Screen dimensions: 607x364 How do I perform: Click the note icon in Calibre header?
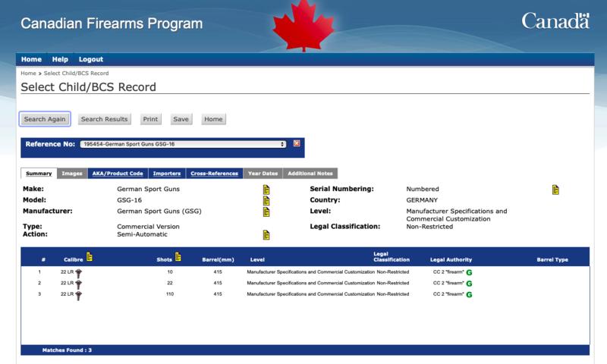coord(90,257)
